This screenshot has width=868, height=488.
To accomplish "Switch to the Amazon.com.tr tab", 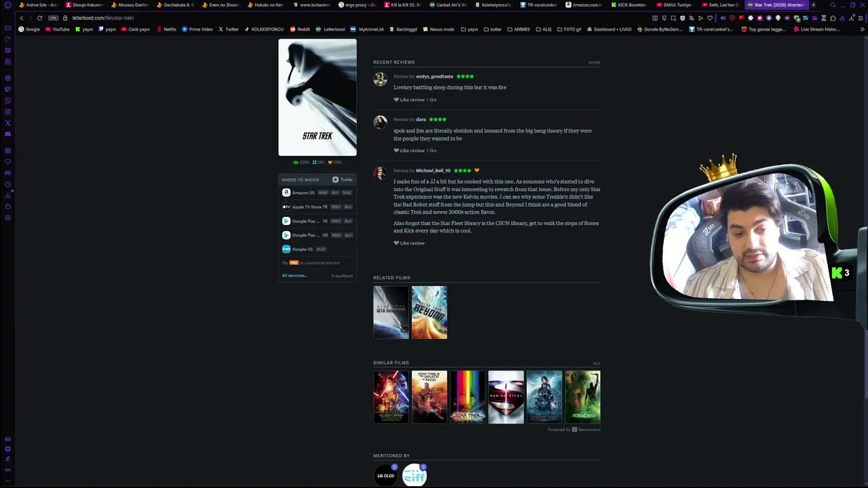I will pos(584,5).
